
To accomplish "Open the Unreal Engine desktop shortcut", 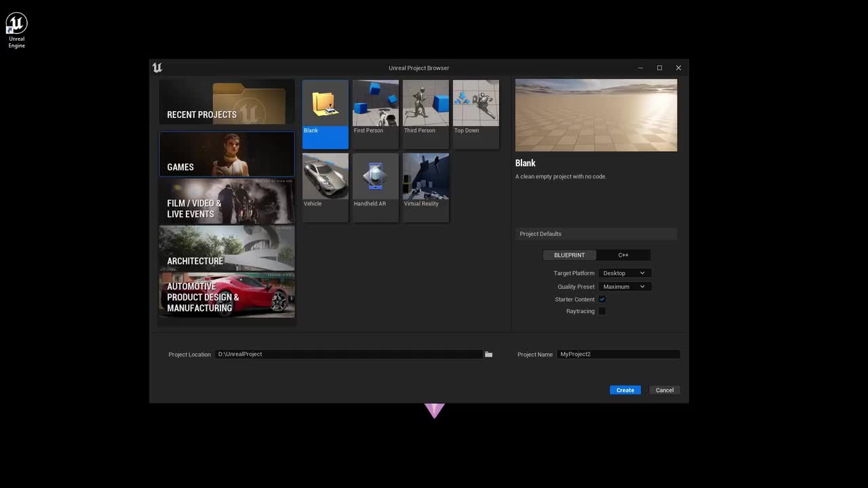I will coord(16,31).
